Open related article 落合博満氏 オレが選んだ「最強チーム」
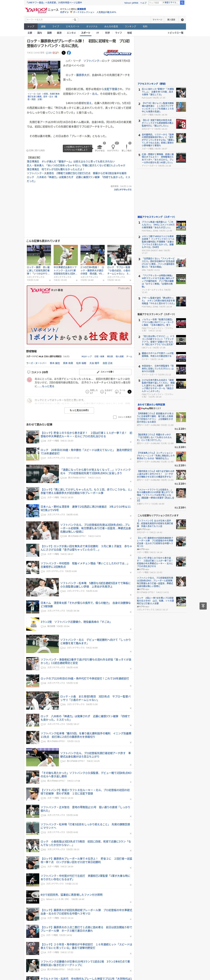 coord(70,161)
